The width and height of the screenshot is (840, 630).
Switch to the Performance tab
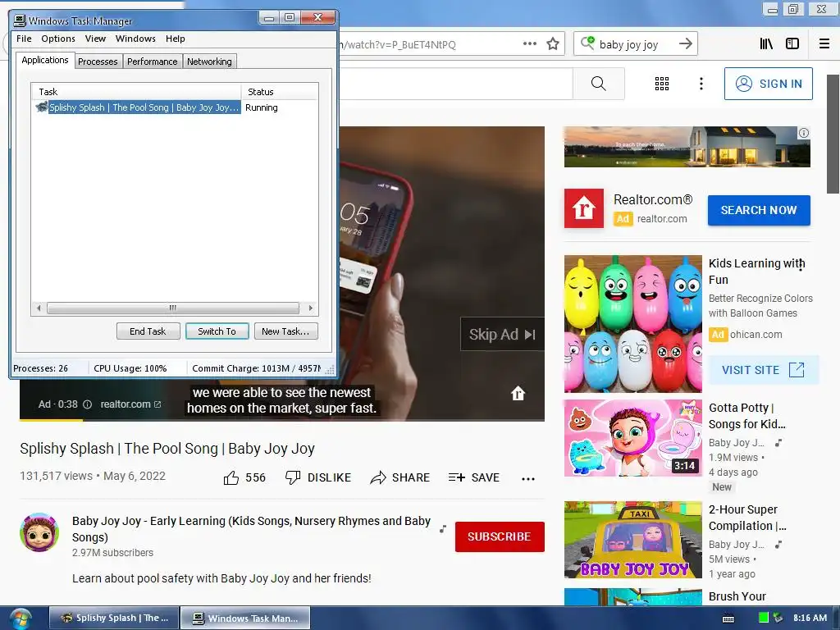point(152,62)
